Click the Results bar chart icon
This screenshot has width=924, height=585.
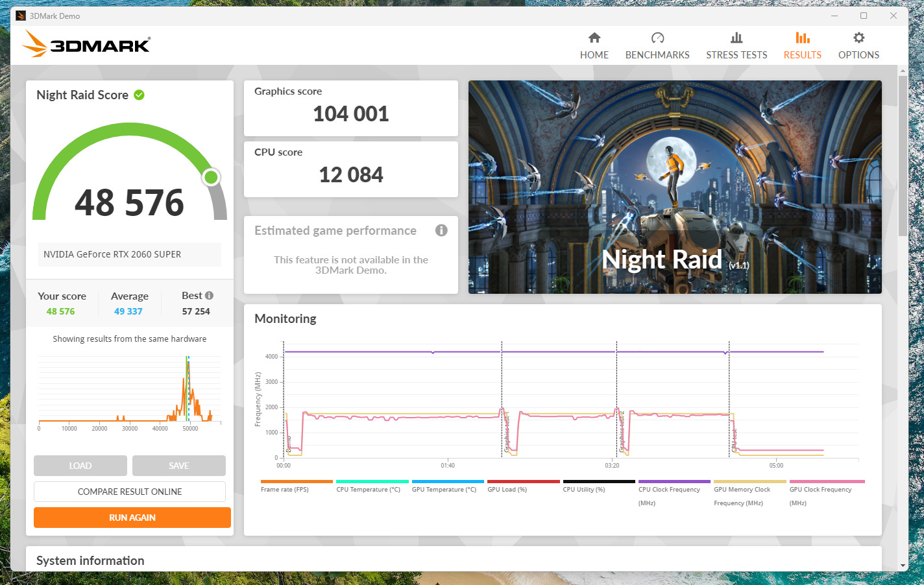[803, 38]
